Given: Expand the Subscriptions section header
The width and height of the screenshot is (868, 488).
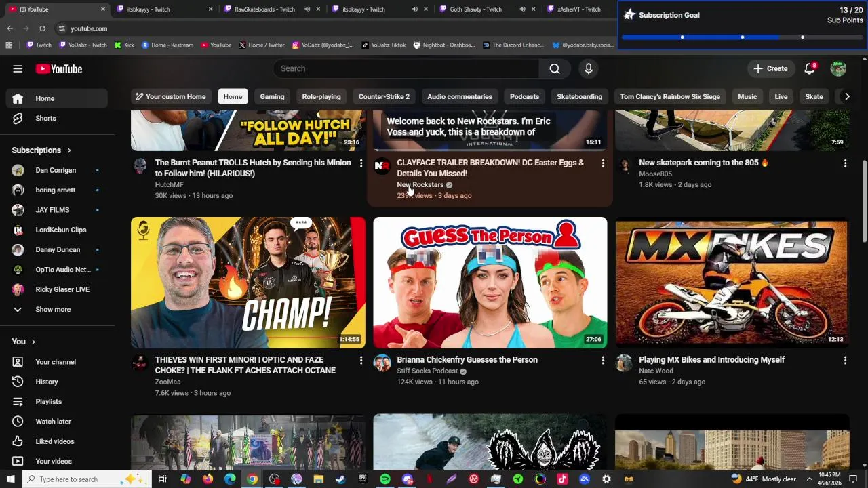Looking at the screenshot, I should click(41, 150).
